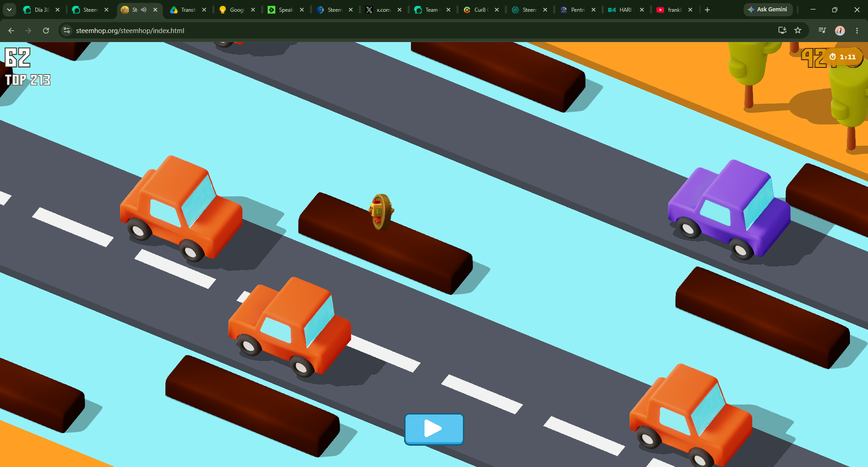Click the install app icon in address bar
Screen dimensions: 868x467
click(782, 30)
